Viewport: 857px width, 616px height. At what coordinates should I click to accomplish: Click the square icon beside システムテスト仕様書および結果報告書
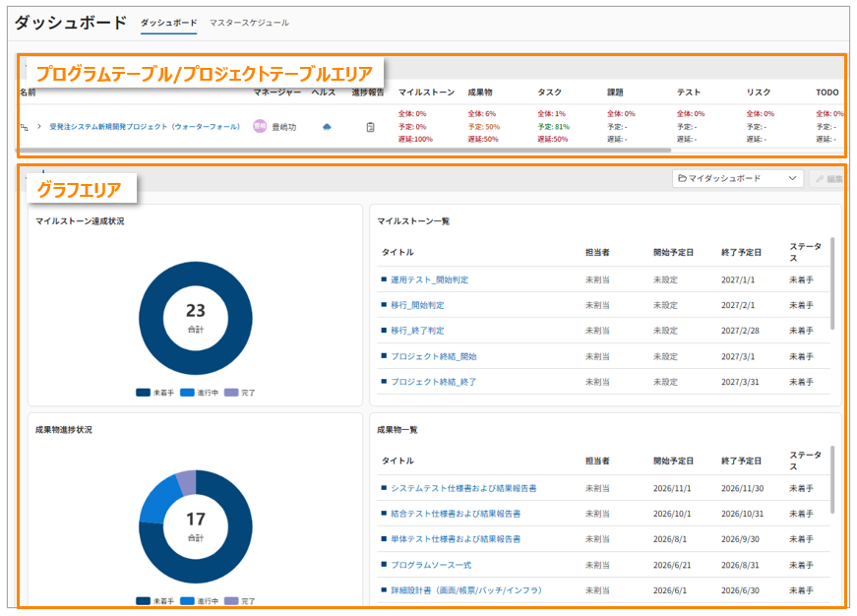tap(384, 488)
